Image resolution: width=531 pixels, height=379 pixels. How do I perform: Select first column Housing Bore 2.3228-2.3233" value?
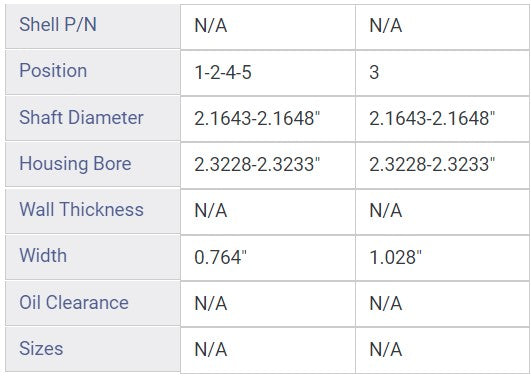pos(257,165)
